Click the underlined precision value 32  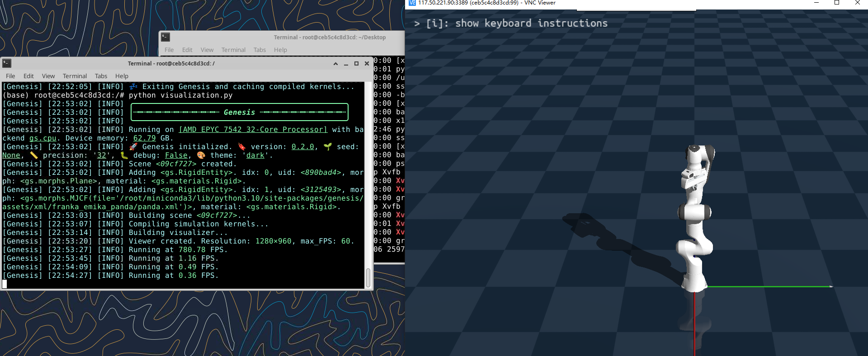(102, 155)
